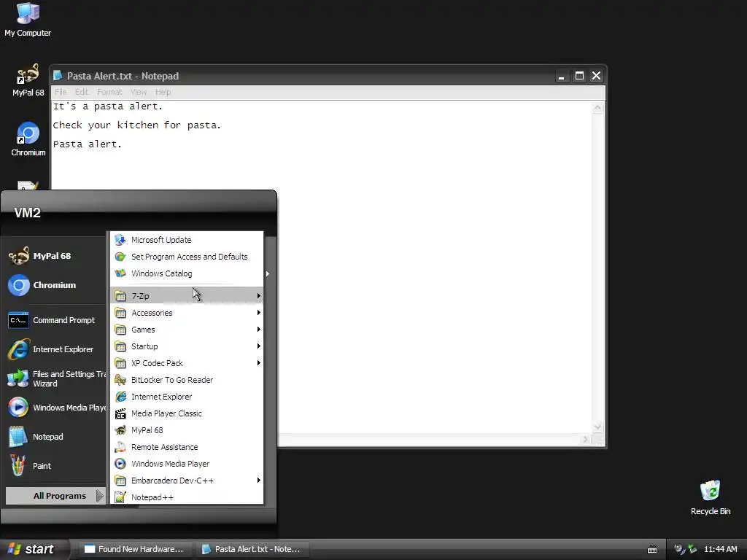Maximize the Notepad window
Screen dimensions: 747x560
pyautogui.click(x=579, y=76)
